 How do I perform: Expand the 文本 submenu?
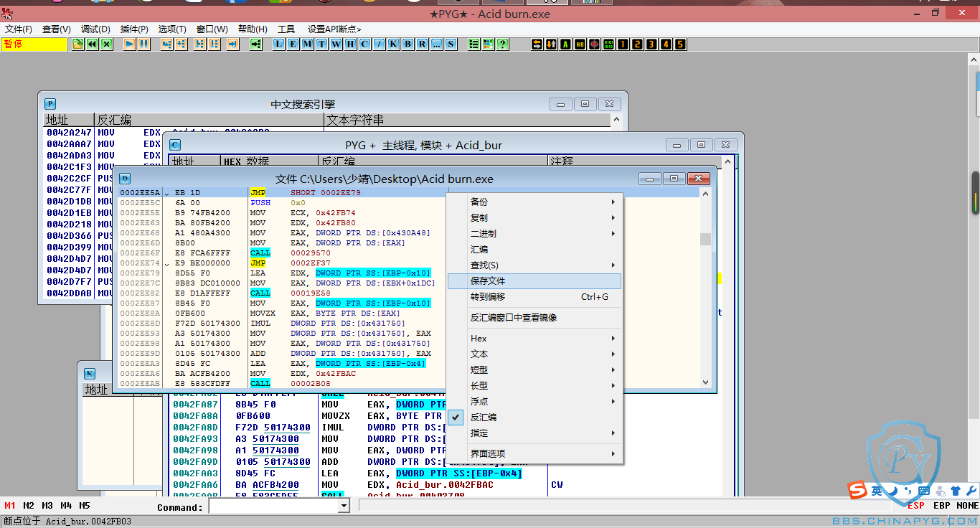click(534, 354)
